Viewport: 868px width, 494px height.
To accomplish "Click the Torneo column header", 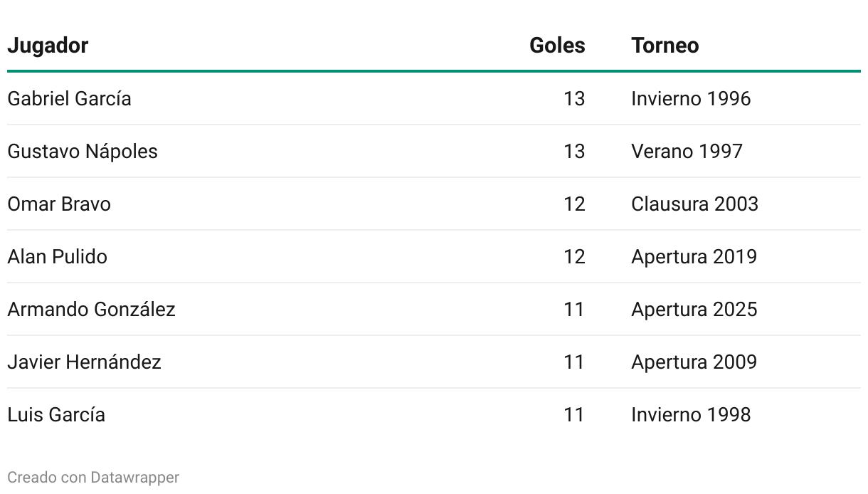I will tap(665, 46).
